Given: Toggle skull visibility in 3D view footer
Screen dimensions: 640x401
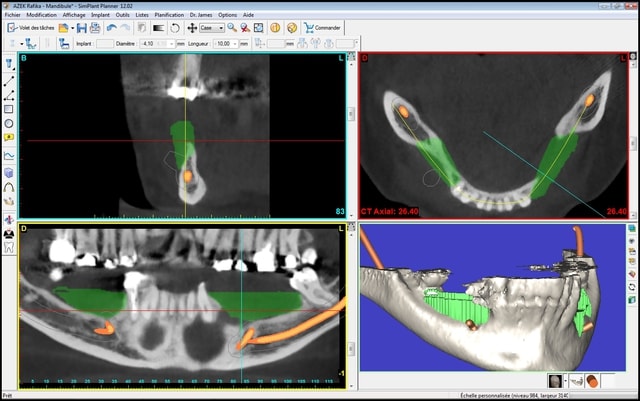Looking at the screenshot, I should (554, 381).
